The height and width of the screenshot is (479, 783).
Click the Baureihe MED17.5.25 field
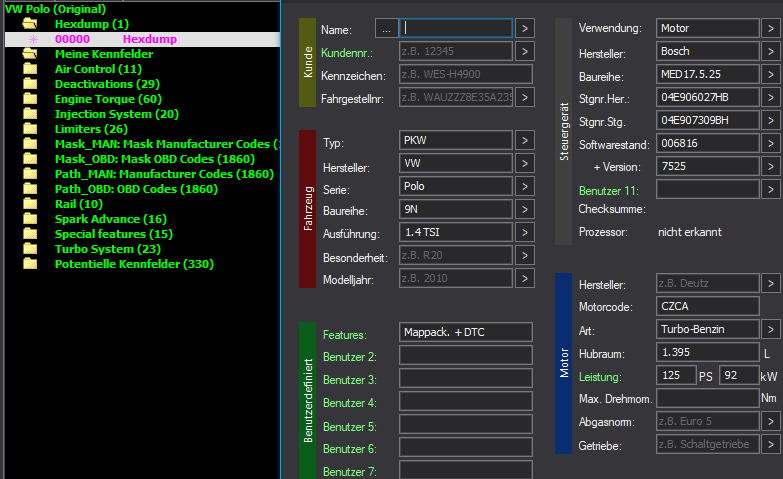click(x=708, y=74)
